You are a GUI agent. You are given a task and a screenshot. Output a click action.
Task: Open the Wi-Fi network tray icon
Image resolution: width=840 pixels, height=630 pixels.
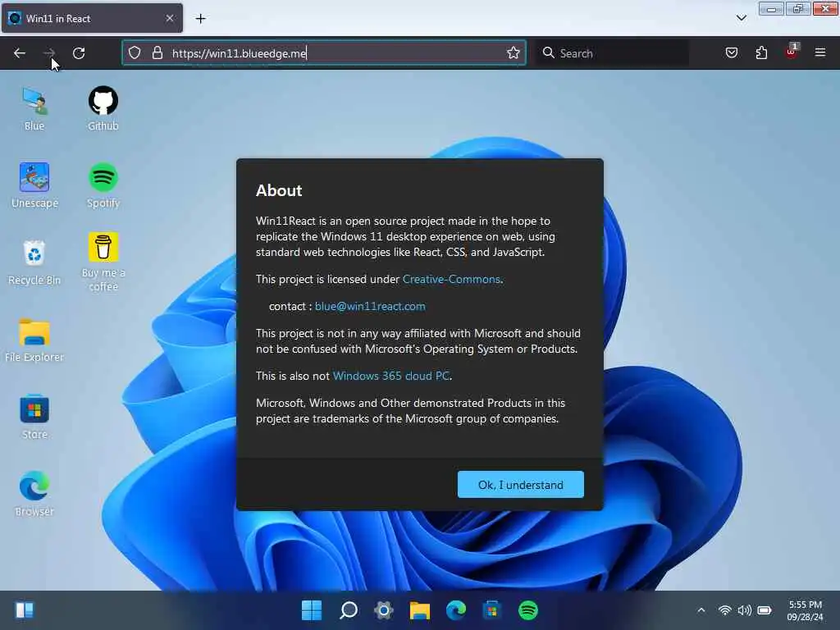tap(725, 610)
